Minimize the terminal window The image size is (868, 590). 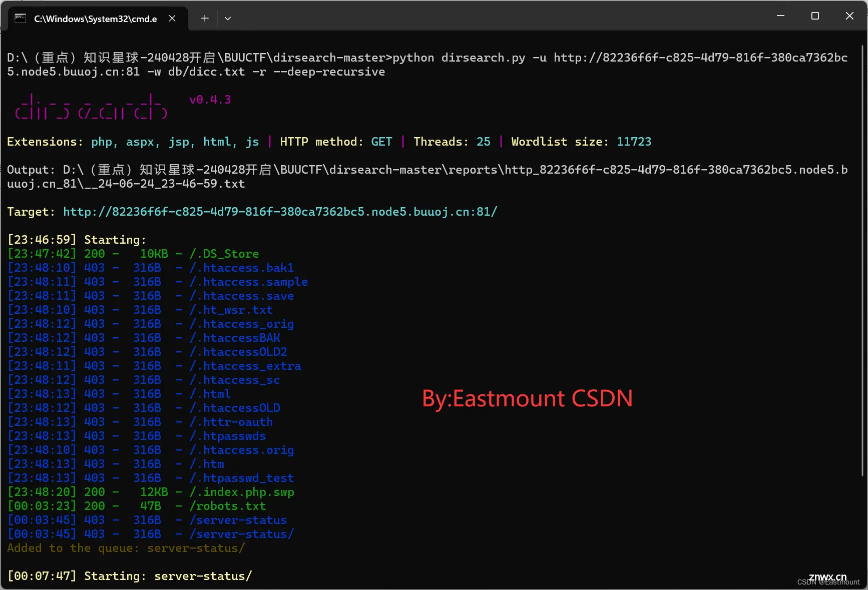780,16
